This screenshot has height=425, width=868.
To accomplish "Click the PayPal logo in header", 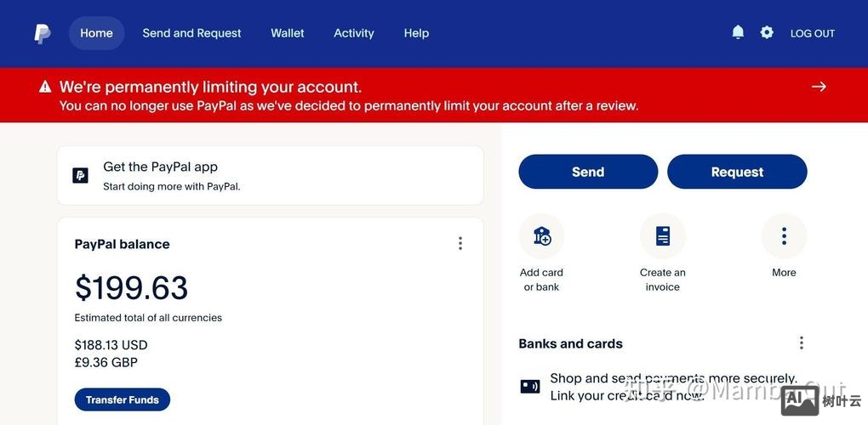I will pyautogui.click(x=42, y=33).
